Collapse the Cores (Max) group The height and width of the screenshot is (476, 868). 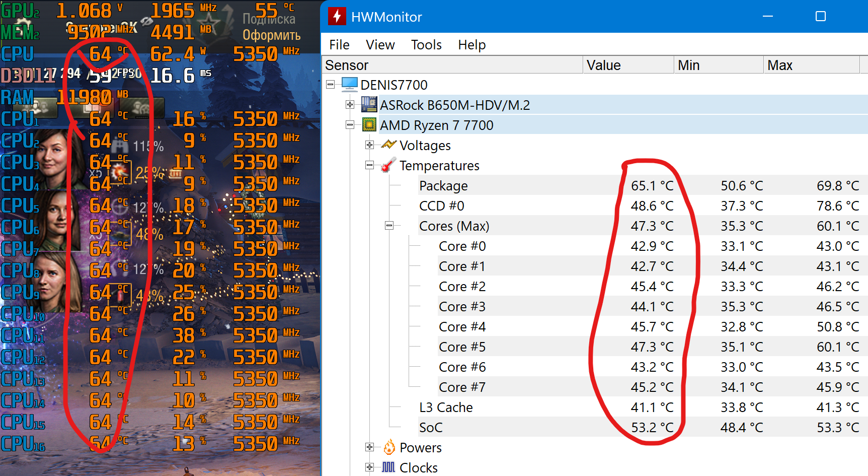click(389, 226)
